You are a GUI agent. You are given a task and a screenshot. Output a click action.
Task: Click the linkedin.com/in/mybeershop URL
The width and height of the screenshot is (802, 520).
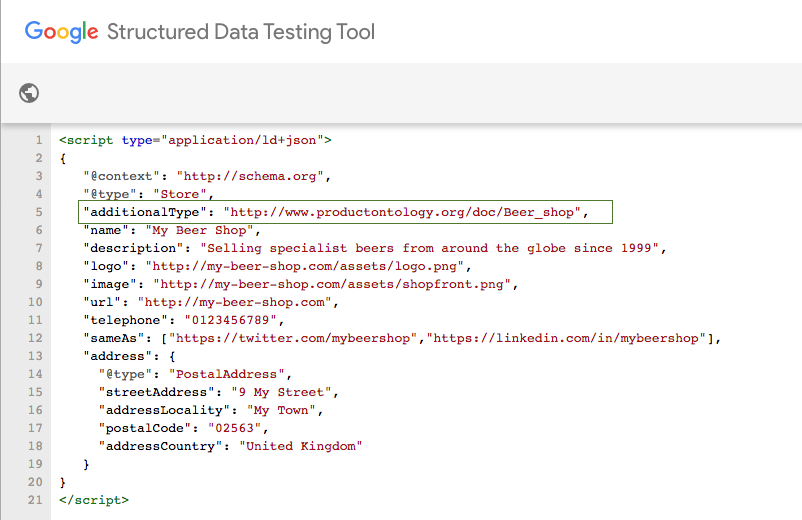(564, 338)
